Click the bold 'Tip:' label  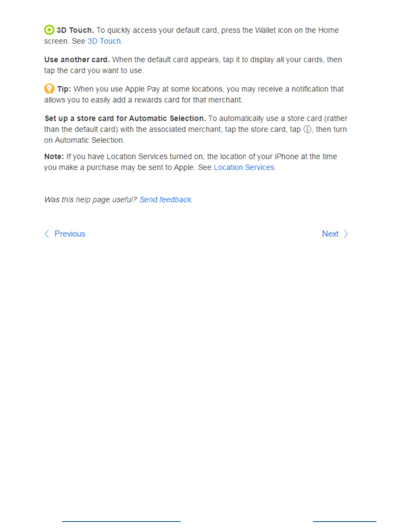64,89
